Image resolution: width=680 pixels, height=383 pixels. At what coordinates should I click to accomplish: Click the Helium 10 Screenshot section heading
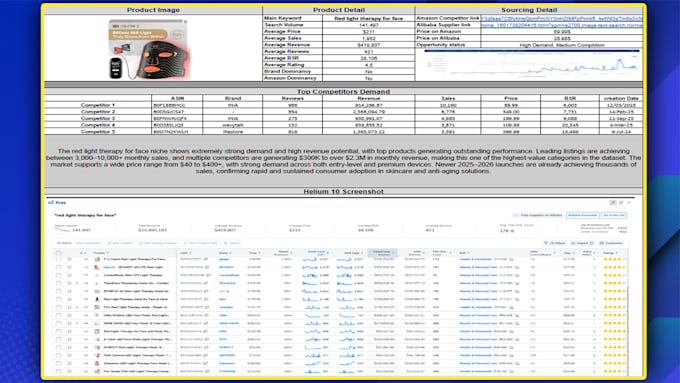click(343, 191)
